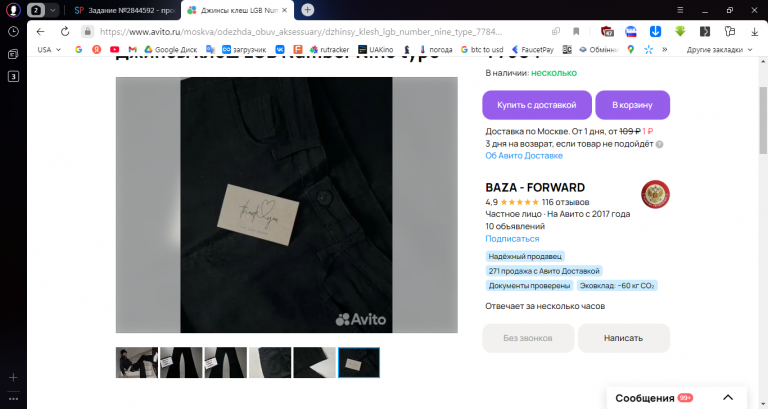
Task: Open the Google bookmark
Action: 78,49
